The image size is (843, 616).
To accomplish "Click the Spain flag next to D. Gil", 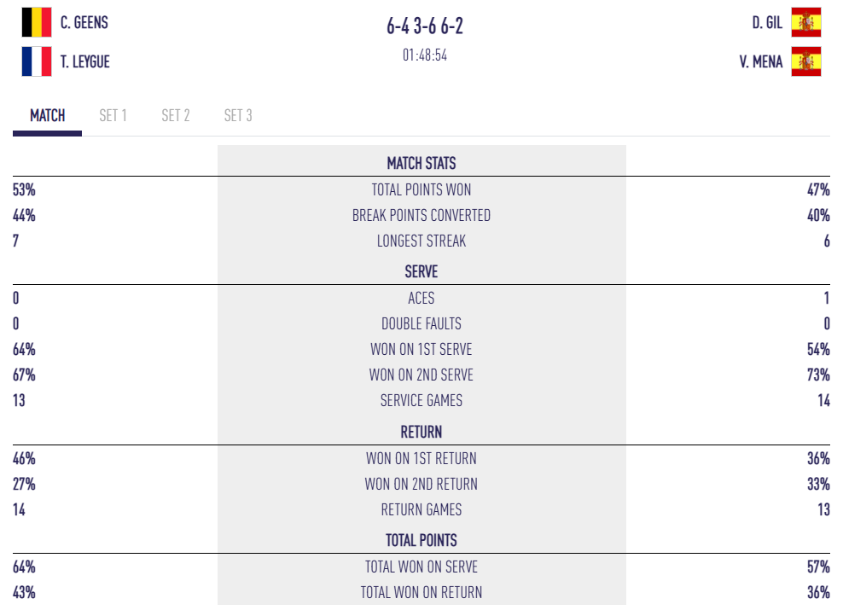I will tap(806, 22).
